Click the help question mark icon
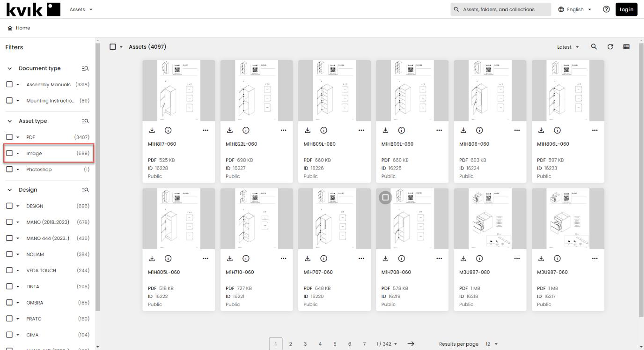 point(606,9)
